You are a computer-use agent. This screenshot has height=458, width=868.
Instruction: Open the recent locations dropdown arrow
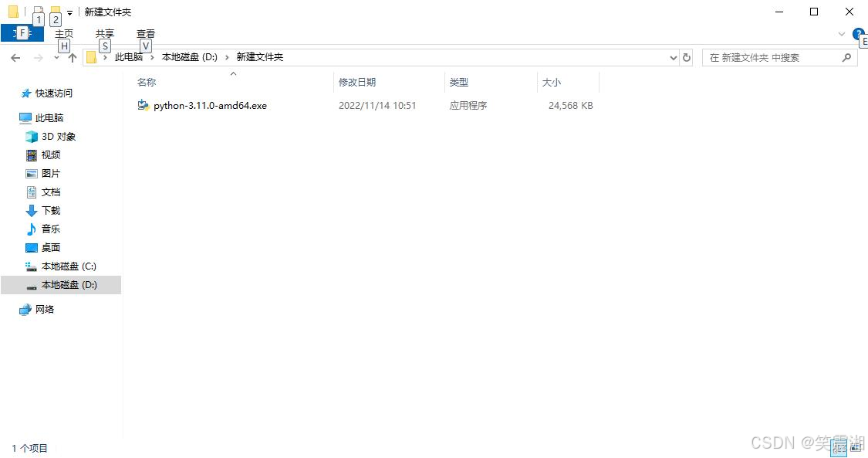pos(56,58)
